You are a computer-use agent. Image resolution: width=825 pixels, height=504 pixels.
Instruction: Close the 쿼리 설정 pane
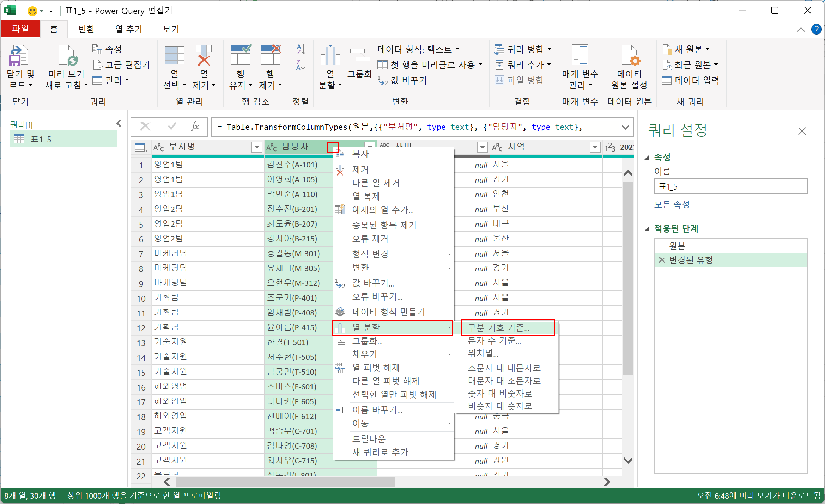pyautogui.click(x=802, y=131)
